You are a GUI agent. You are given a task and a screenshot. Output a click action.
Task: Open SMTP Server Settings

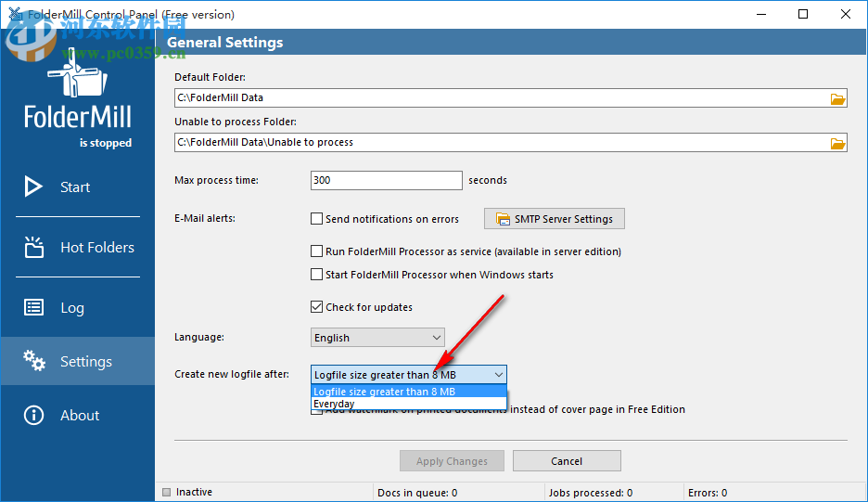point(554,219)
